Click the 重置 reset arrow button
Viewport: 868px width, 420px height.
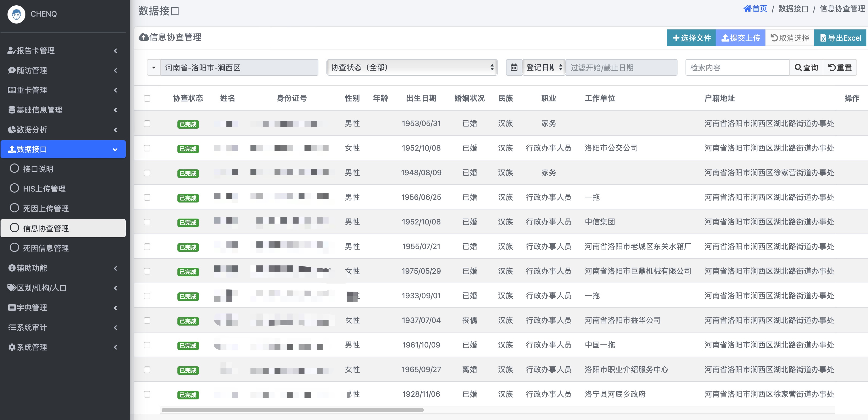click(840, 67)
